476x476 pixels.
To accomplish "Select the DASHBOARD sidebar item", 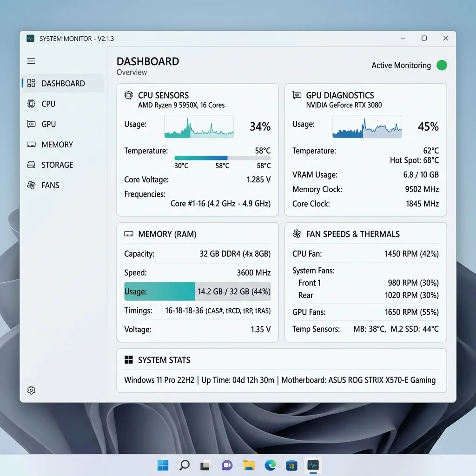I will 63,83.
